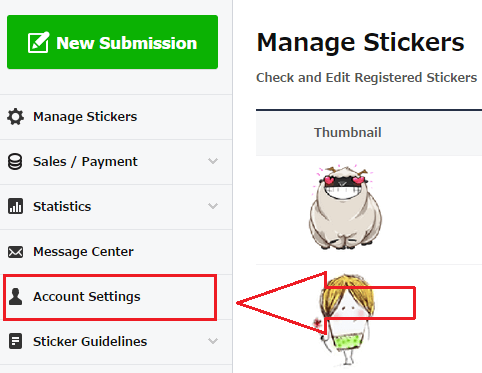Expand the Statistics chevron arrow
Screen dimensions: 482x373
[x=213, y=206]
